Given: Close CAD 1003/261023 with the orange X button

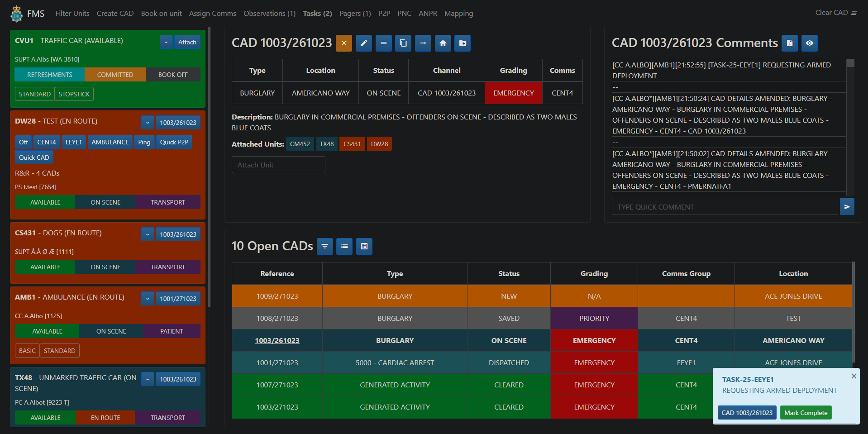Looking at the screenshot, I should (x=344, y=43).
